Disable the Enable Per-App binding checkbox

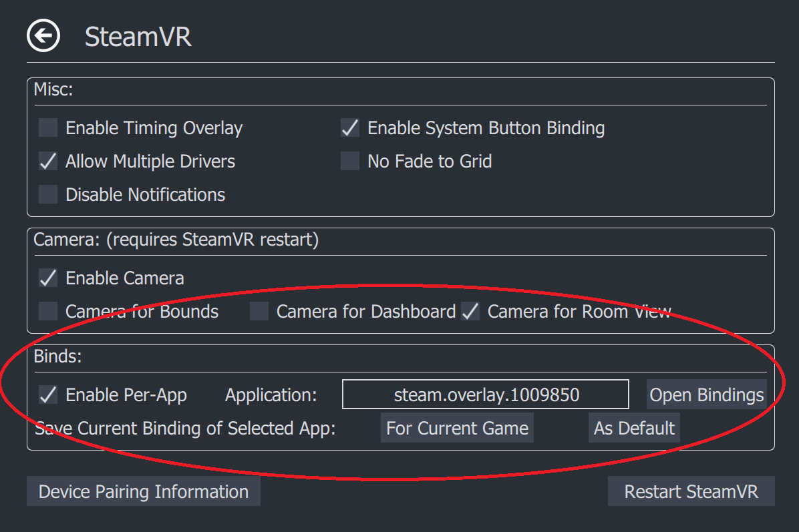click(47, 394)
